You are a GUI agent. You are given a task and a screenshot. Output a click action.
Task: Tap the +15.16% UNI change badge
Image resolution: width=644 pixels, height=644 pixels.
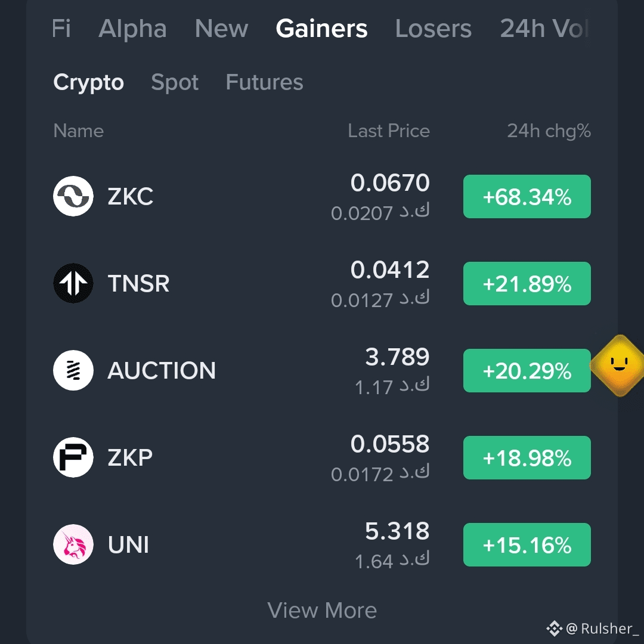point(527,544)
